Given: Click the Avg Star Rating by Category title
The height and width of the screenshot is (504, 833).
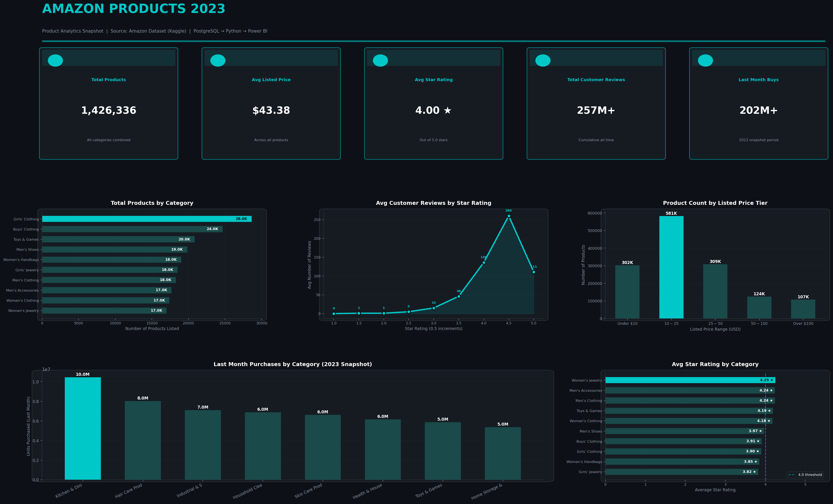Looking at the screenshot, I should point(715,364).
